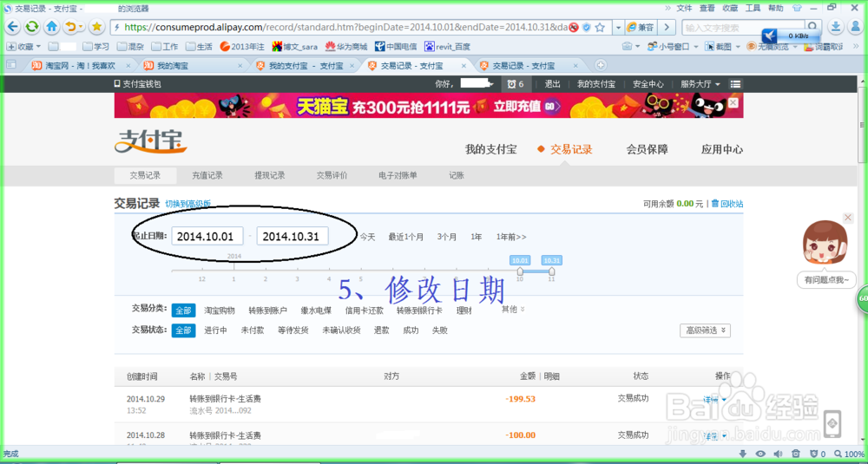Reload the page with the green refresh icon

tap(32, 27)
